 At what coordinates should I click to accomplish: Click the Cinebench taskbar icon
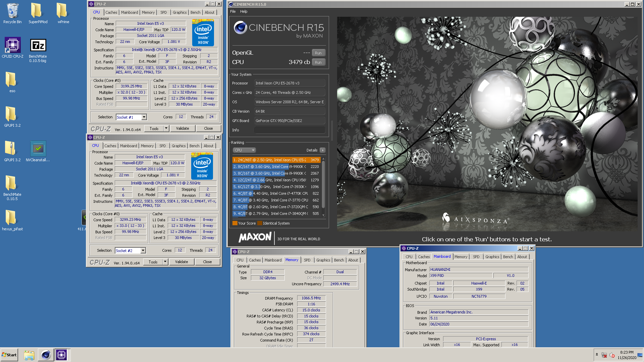click(46, 355)
